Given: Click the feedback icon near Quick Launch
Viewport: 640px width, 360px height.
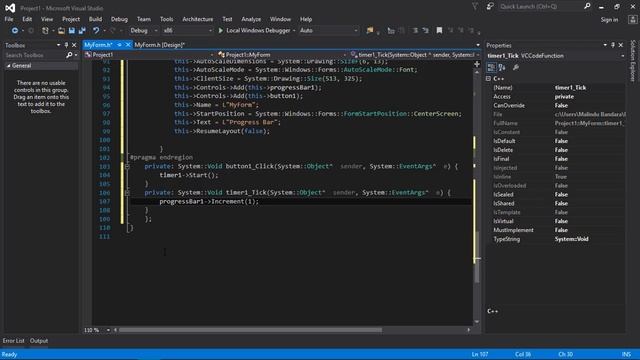Looking at the screenshot, I should [x=490, y=7].
